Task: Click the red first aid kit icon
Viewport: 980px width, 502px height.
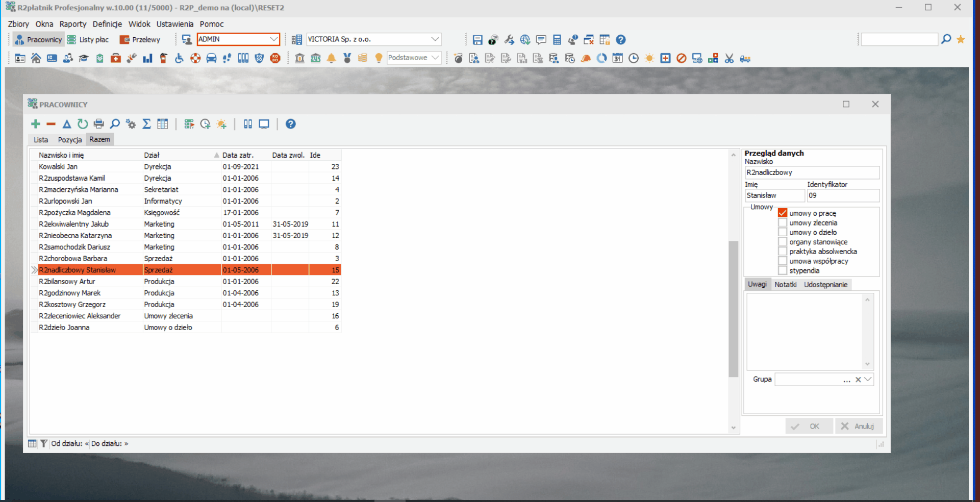Action: point(116,58)
